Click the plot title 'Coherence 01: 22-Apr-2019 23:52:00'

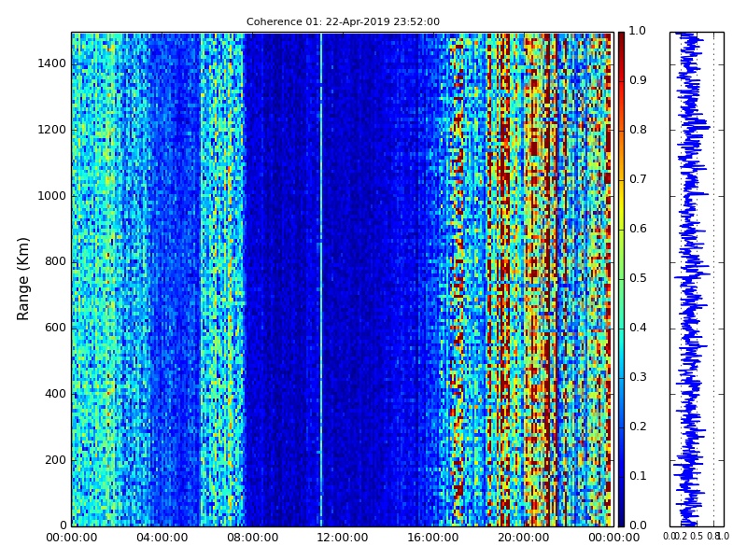click(343, 21)
